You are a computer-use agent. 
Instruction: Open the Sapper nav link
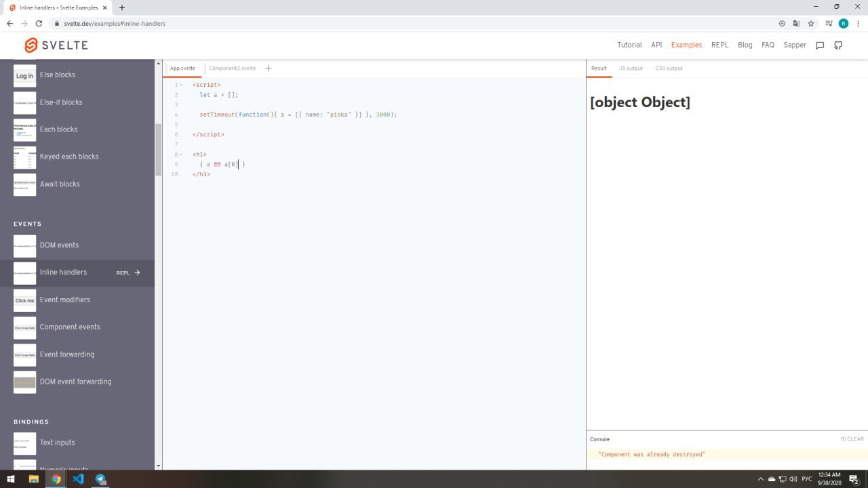pyautogui.click(x=795, y=45)
